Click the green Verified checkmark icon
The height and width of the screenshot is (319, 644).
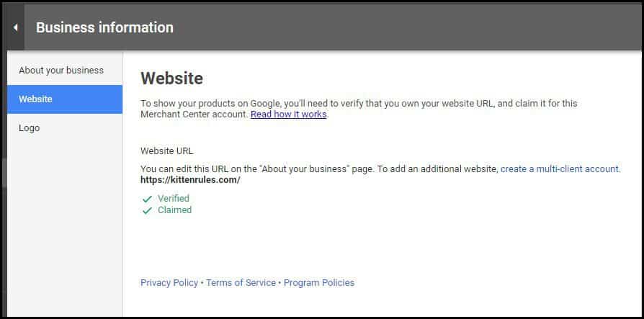[x=147, y=199]
